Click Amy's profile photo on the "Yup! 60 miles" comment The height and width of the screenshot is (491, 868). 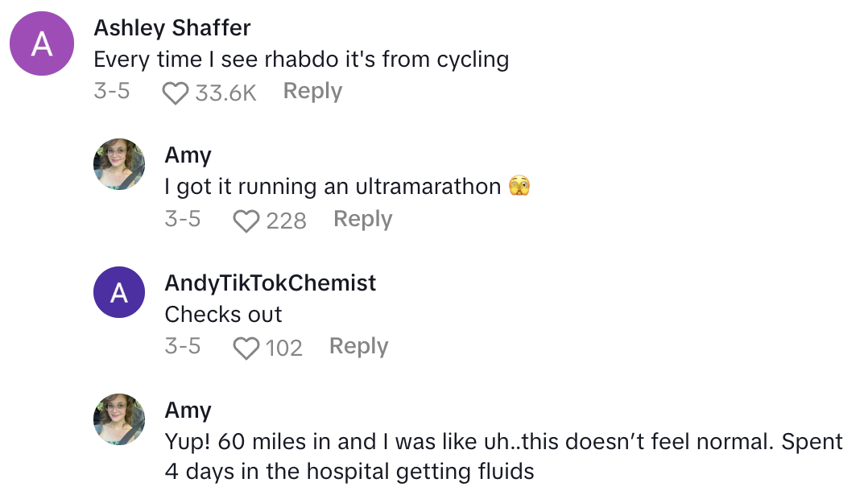pos(119,419)
